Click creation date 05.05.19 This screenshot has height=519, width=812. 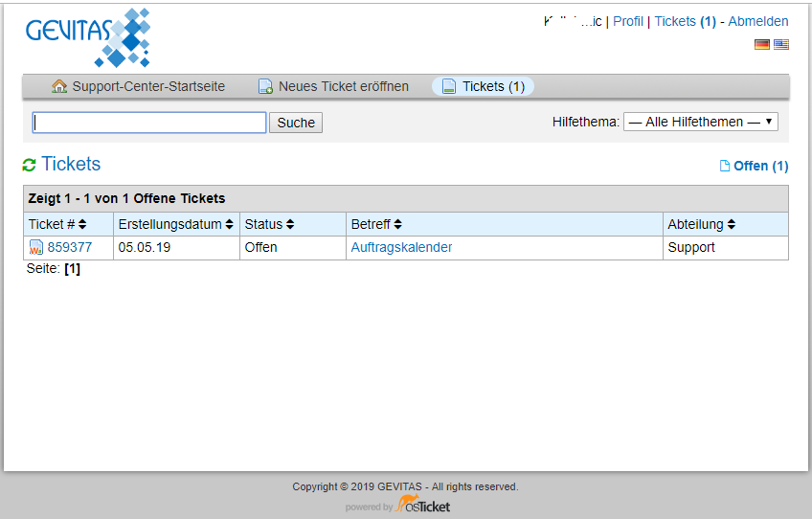pos(145,248)
